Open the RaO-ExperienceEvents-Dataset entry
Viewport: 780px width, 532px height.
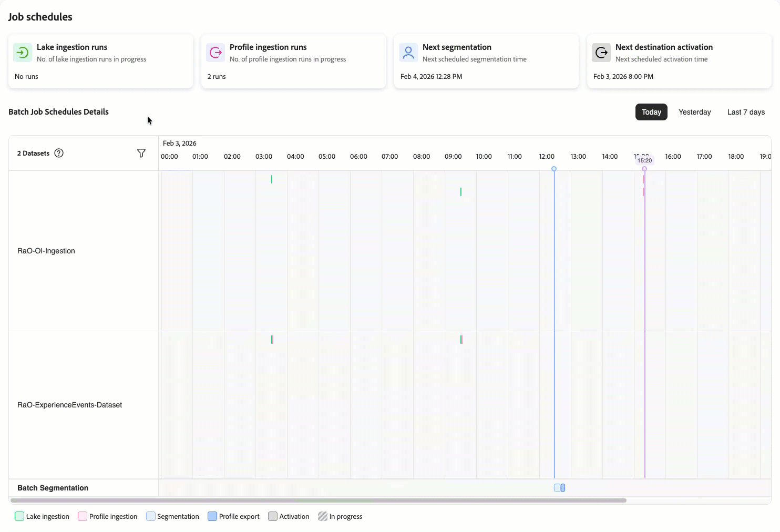[x=69, y=405]
